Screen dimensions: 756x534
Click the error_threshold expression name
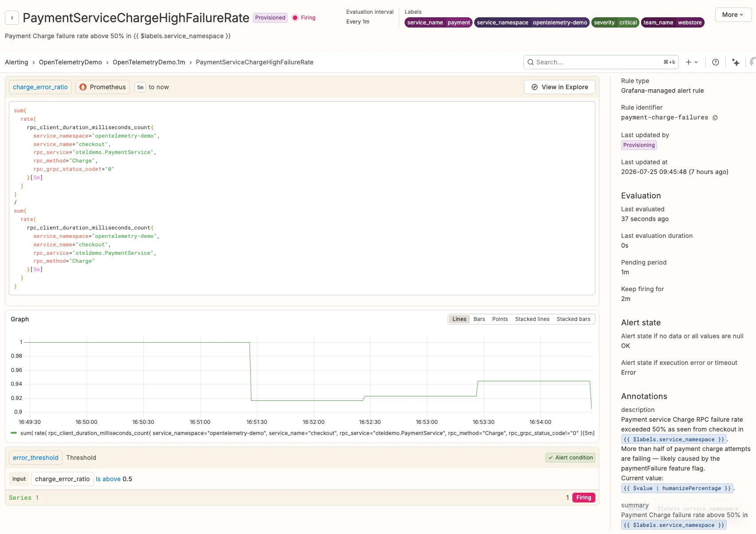(x=35, y=458)
